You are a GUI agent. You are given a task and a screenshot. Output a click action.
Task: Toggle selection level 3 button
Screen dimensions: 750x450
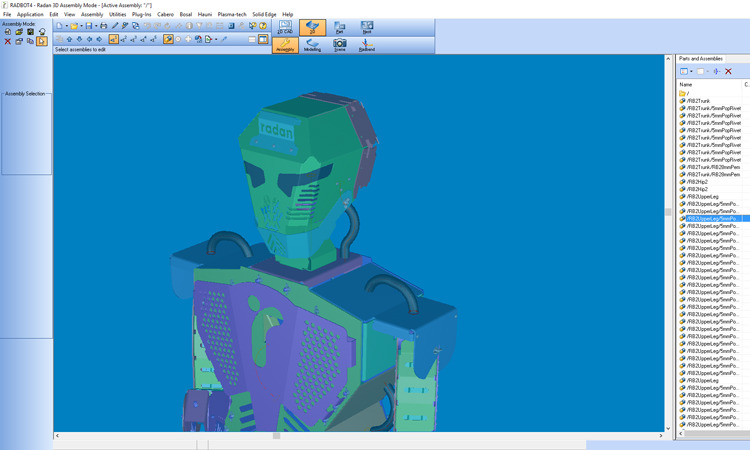[133, 39]
